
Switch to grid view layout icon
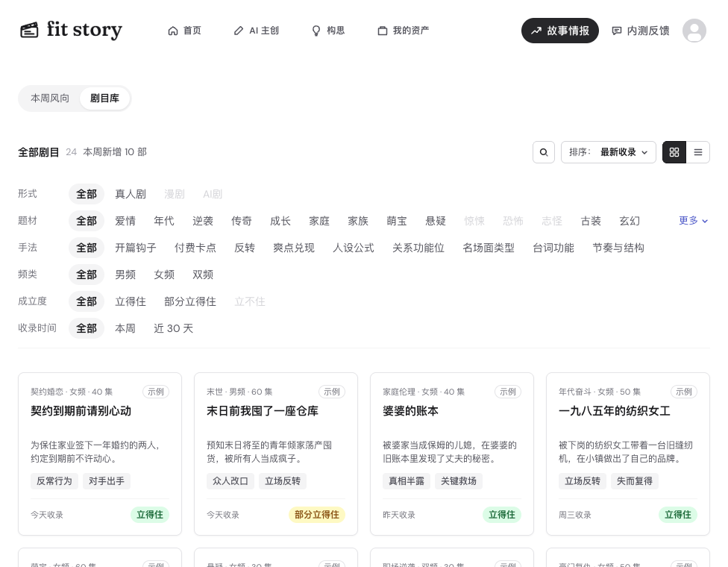674,152
